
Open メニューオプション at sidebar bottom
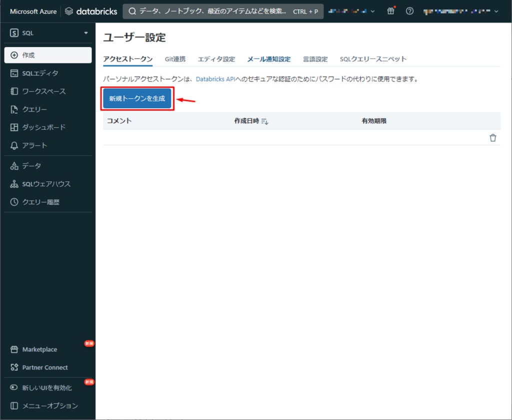click(49, 405)
